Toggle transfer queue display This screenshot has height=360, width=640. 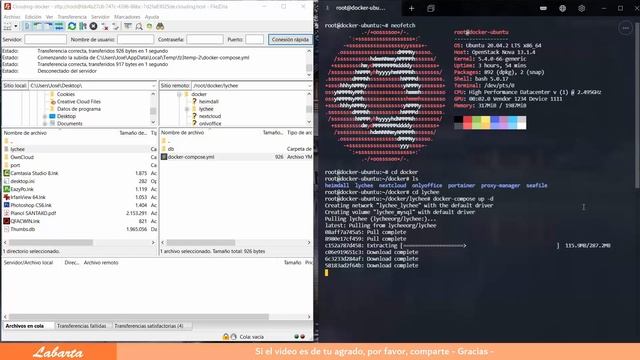pyautogui.click(x=59, y=27)
